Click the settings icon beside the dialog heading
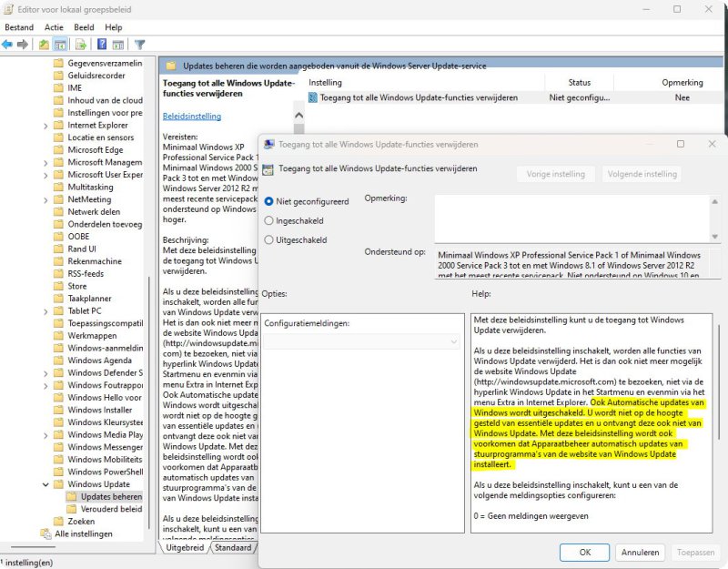The image size is (728, 569). 268,169
